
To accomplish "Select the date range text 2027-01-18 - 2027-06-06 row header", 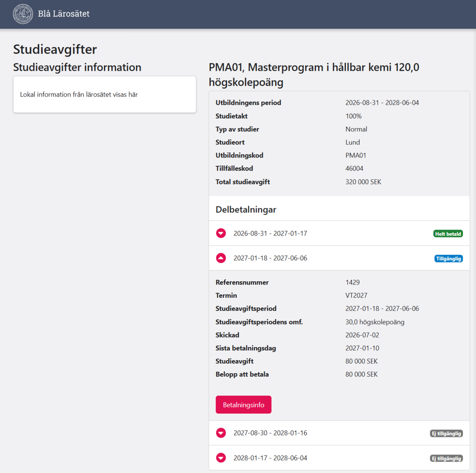I will click(x=270, y=258).
